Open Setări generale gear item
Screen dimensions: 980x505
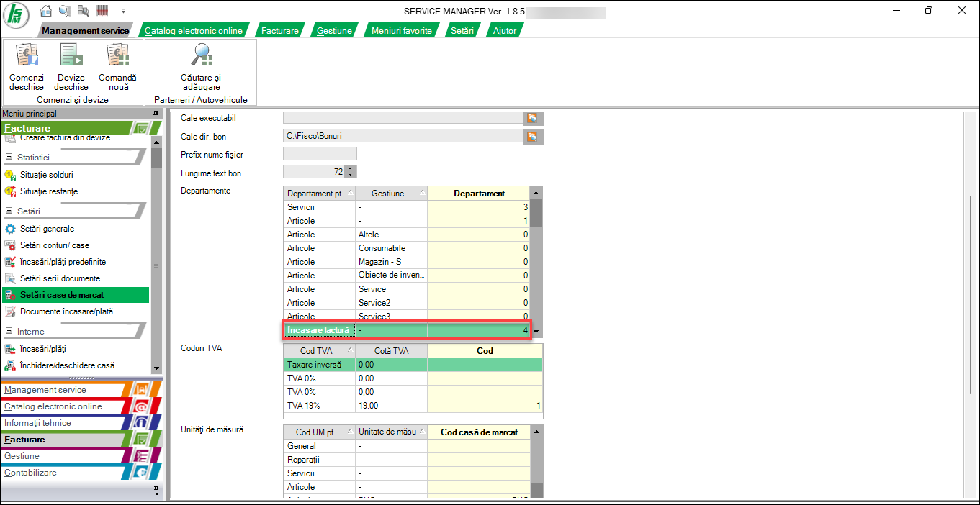[47, 229]
